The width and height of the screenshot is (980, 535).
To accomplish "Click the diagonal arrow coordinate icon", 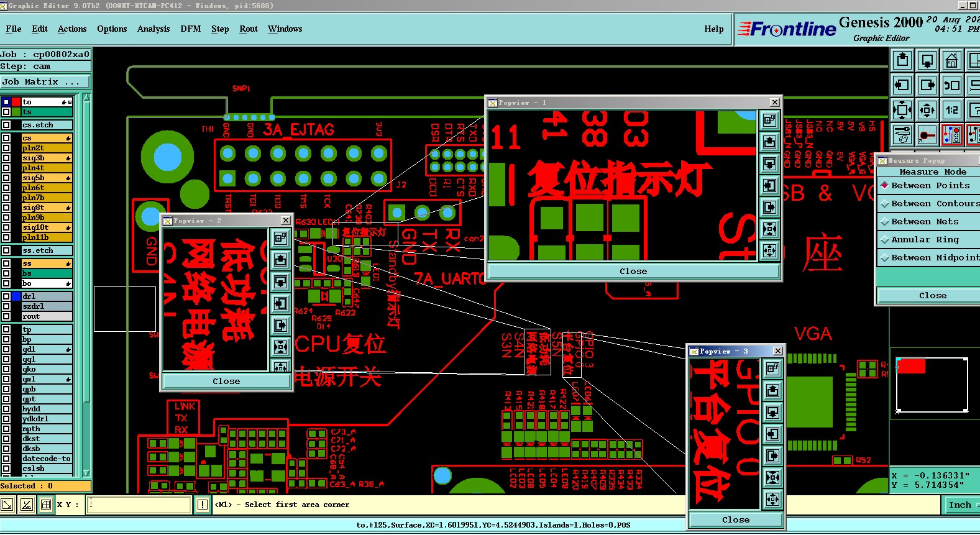I will point(7,505).
